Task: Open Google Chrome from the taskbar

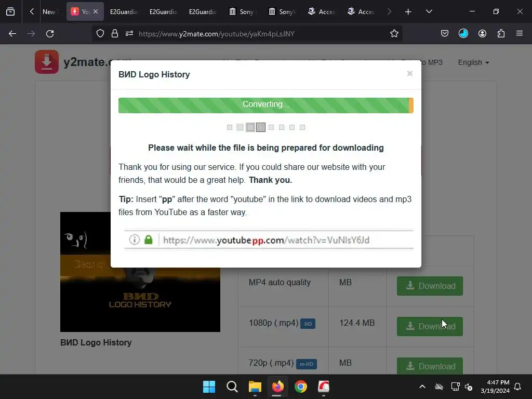Action: pos(301,387)
